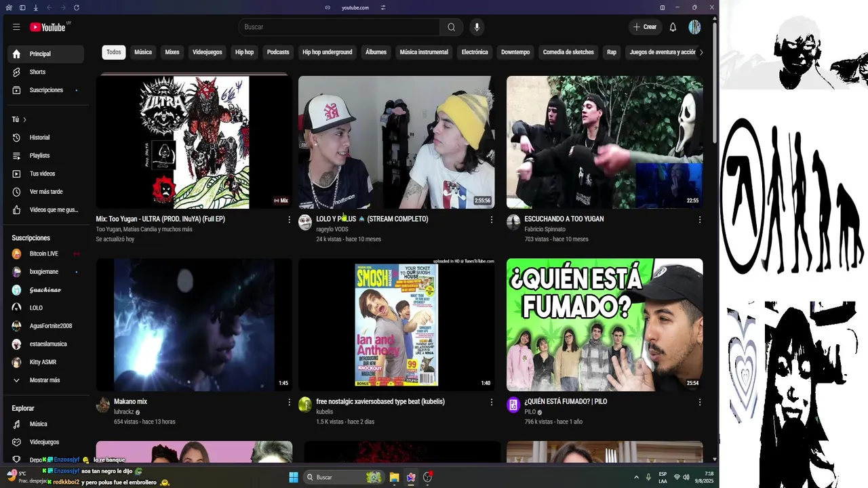The width and height of the screenshot is (868, 488).
Task: Open the account avatar menu
Action: pos(694,27)
